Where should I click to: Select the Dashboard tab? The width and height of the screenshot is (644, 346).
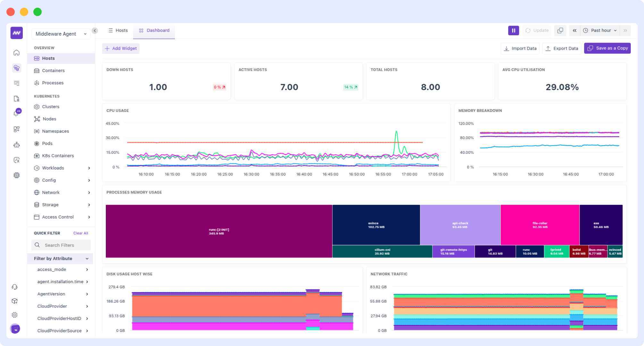(154, 30)
